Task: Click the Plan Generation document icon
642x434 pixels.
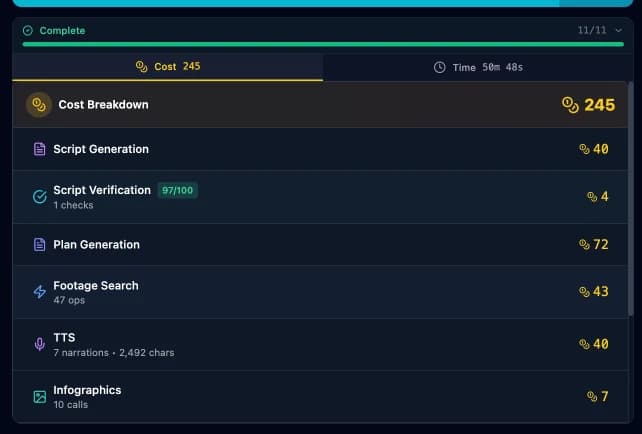Action: pos(39,244)
